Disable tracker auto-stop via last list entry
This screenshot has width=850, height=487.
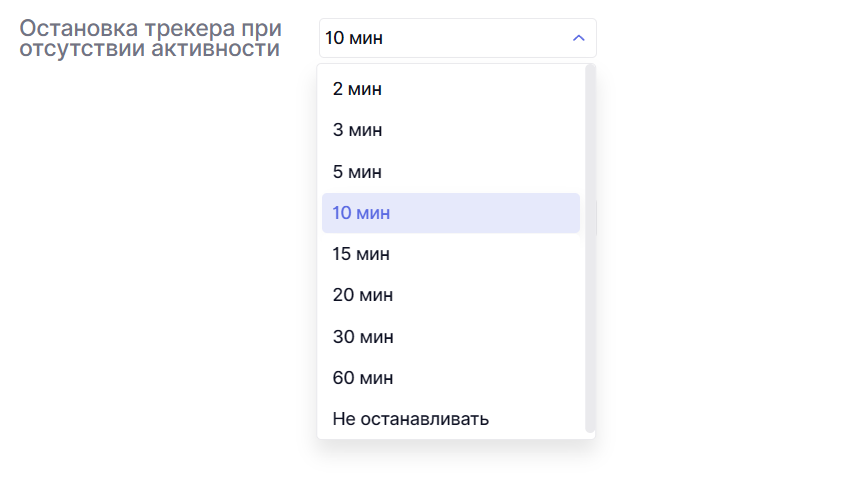click(x=450, y=419)
